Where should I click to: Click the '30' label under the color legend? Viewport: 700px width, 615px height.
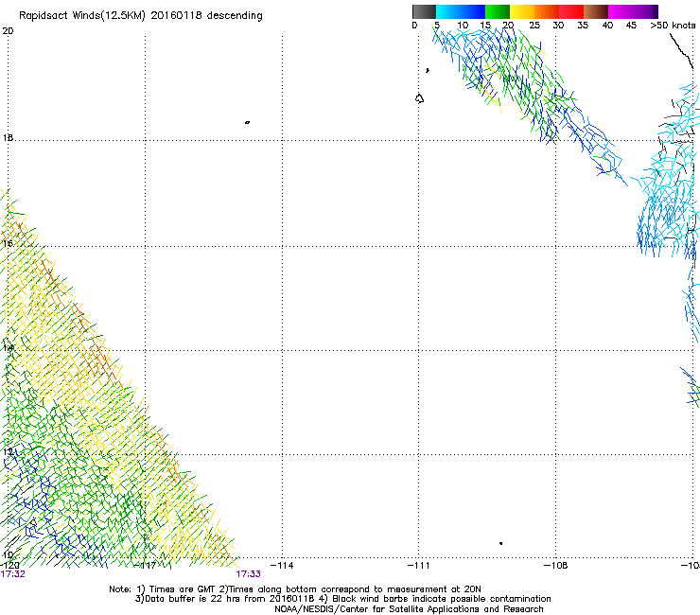click(558, 26)
